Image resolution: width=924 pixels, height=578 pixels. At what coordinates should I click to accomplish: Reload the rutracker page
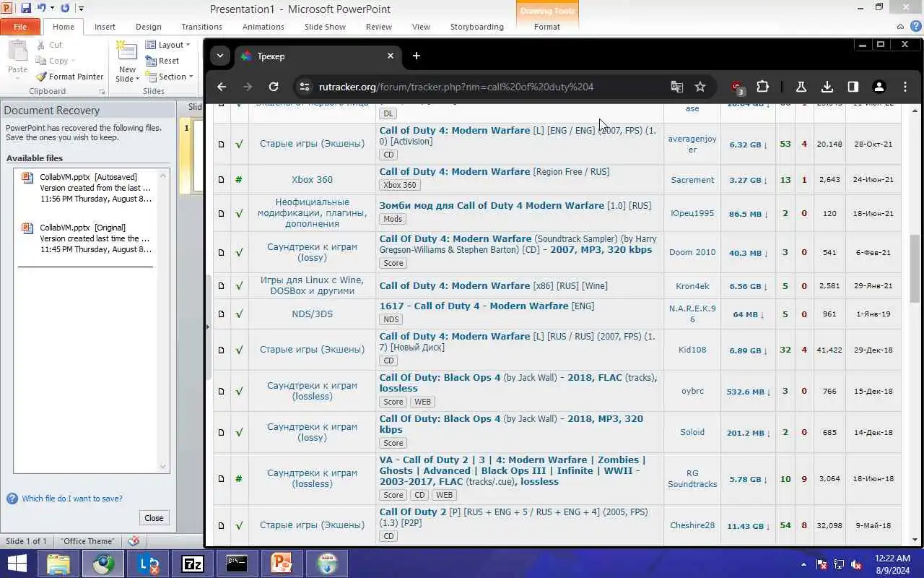[x=274, y=87]
